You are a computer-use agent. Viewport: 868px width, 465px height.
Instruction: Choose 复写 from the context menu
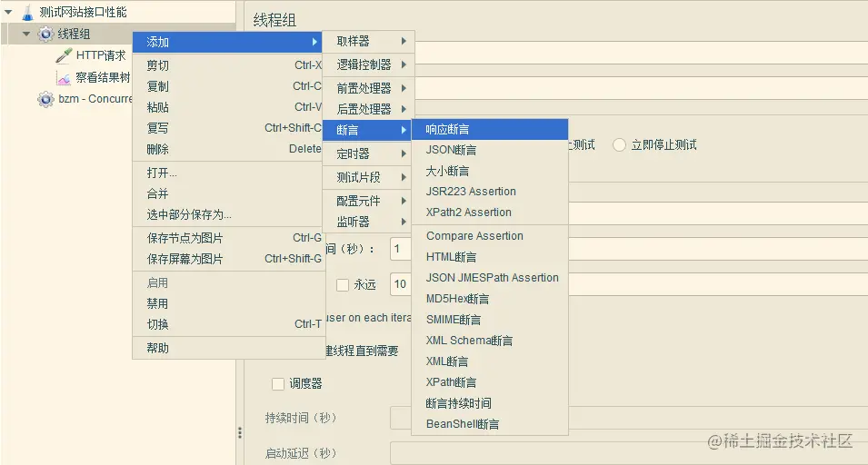point(227,128)
